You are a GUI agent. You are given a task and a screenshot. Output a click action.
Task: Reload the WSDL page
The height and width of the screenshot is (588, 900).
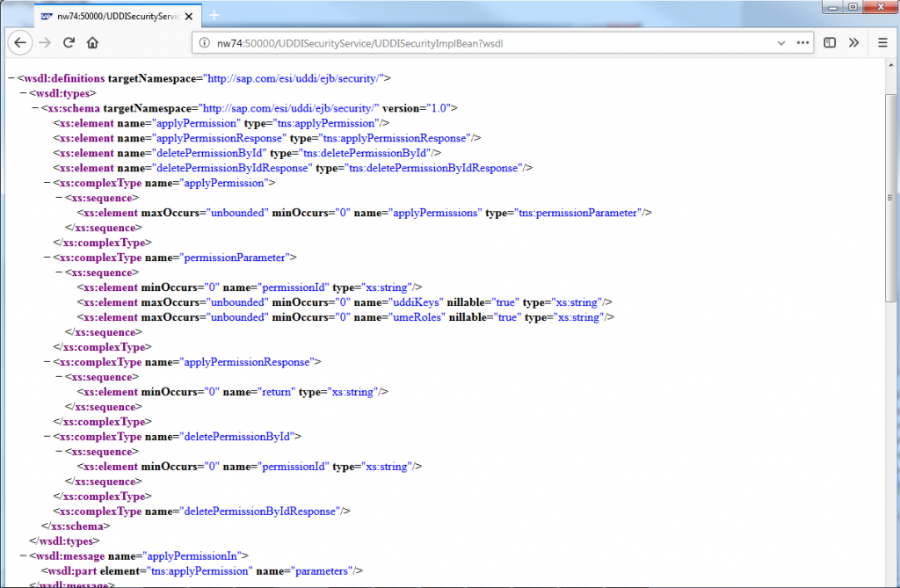(69, 42)
